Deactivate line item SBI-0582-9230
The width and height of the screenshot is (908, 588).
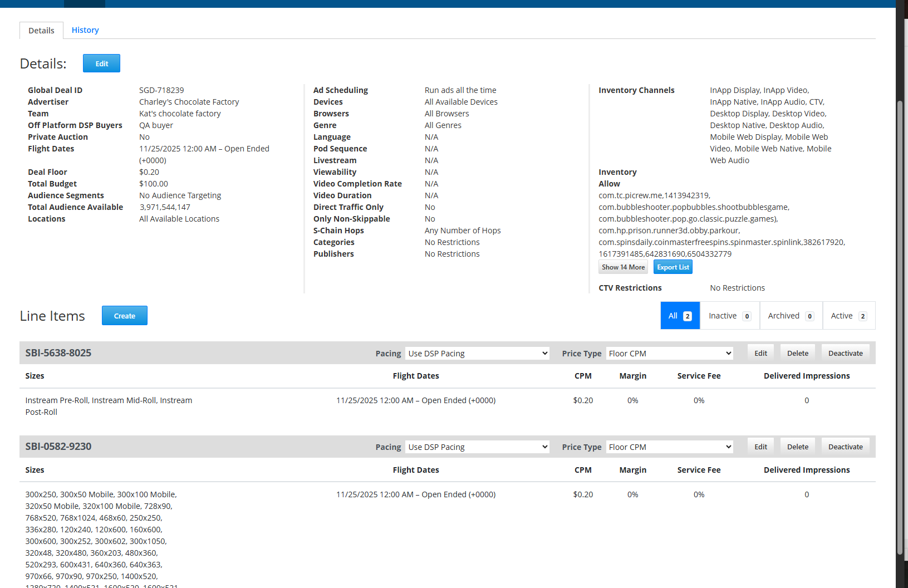click(845, 447)
